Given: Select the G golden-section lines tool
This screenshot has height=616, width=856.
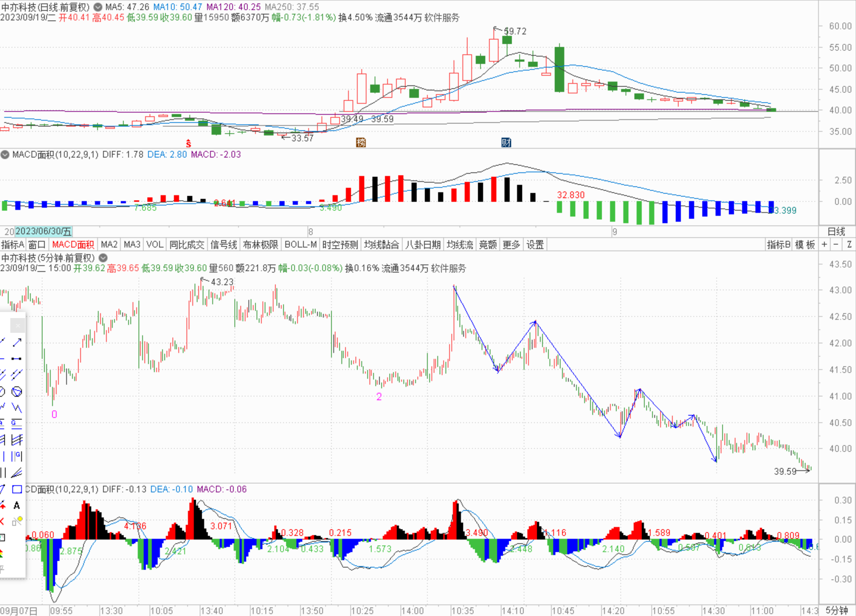Looking at the screenshot, I should click(17, 423).
